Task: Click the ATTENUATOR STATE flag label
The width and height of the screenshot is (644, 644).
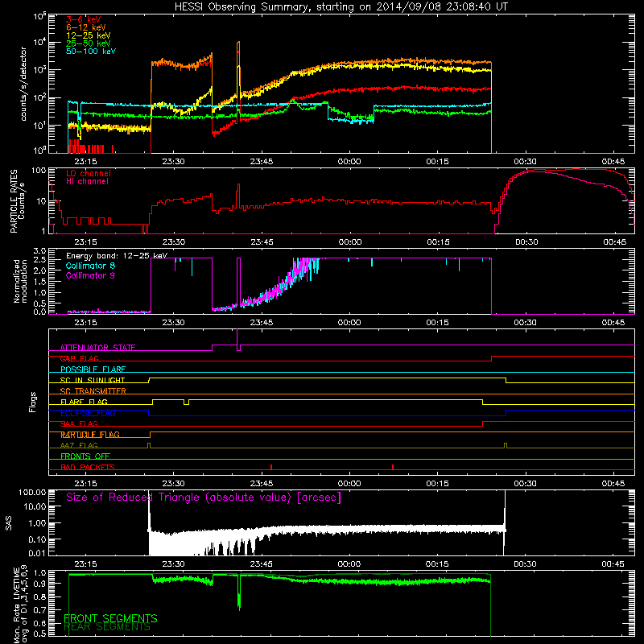Action: click(x=97, y=348)
